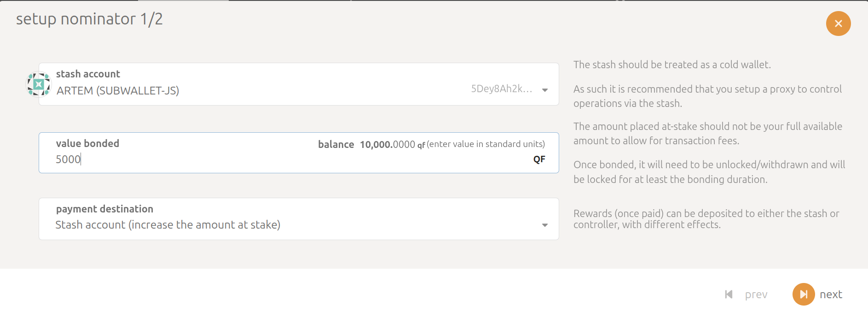Click the prev skip-back icon
The width and height of the screenshot is (868, 318).
coord(729,294)
